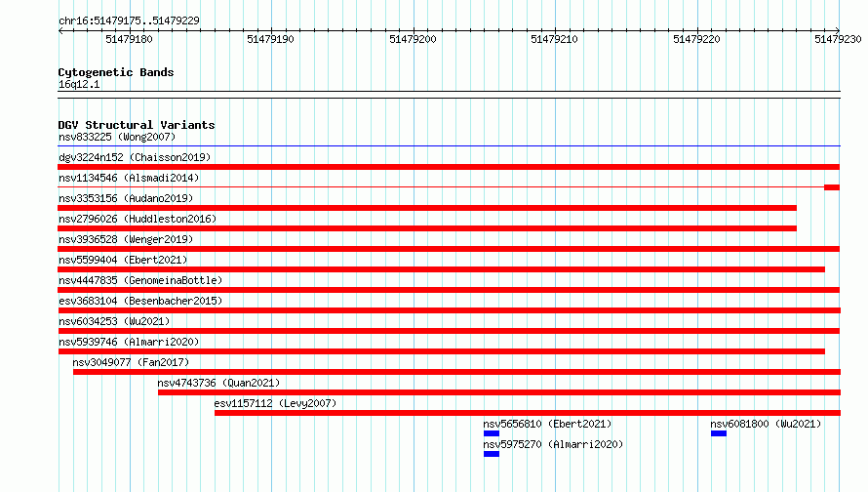Viewport: 868px width, 492px height.
Task: Click nsv2796026 (Huddleston2016) label
Action: pyautogui.click(x=138, y=219)
